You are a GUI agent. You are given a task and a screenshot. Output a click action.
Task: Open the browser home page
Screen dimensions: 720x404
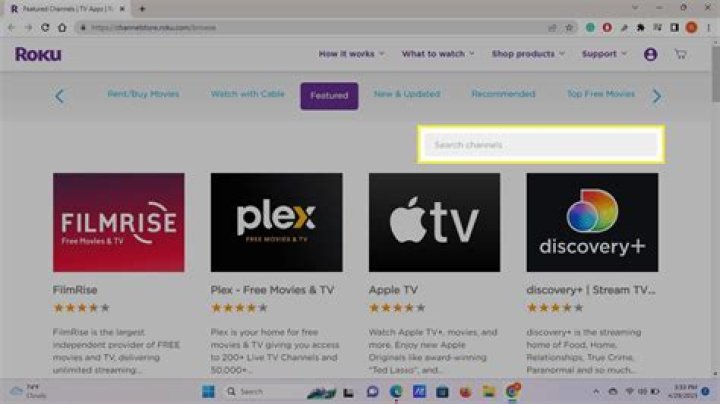62,28
